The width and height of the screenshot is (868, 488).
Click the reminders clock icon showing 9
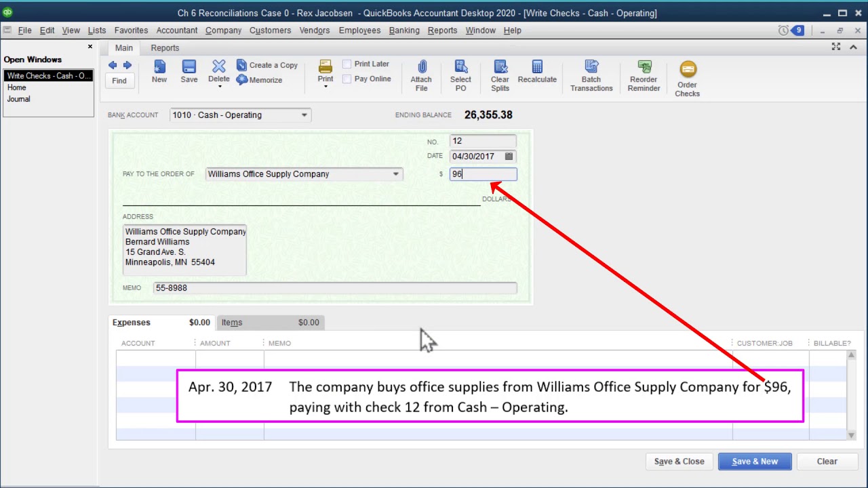tap(791, 30)
